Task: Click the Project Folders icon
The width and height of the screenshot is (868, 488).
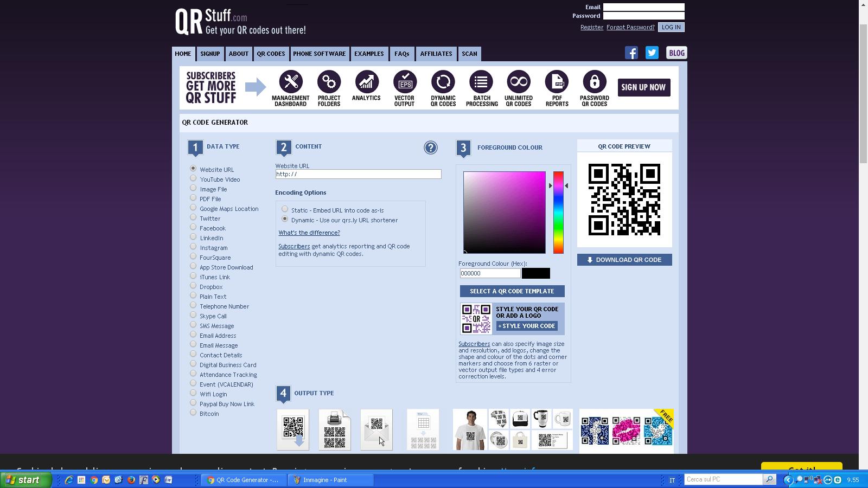Action: point(329,82)
